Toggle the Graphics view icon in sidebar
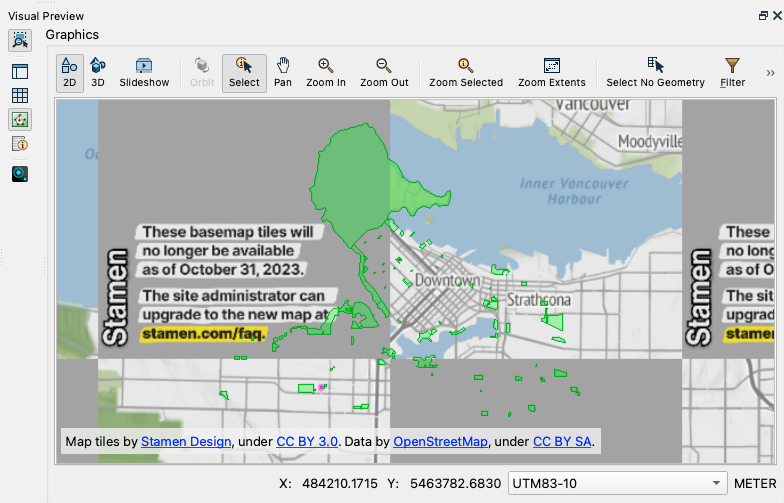The height and width of the screenshot is (503, 784). click(x=20, y=120)
